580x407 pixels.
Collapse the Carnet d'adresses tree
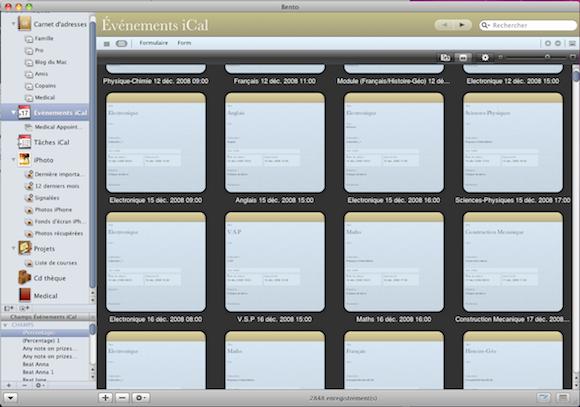click(x=13, y=24)
